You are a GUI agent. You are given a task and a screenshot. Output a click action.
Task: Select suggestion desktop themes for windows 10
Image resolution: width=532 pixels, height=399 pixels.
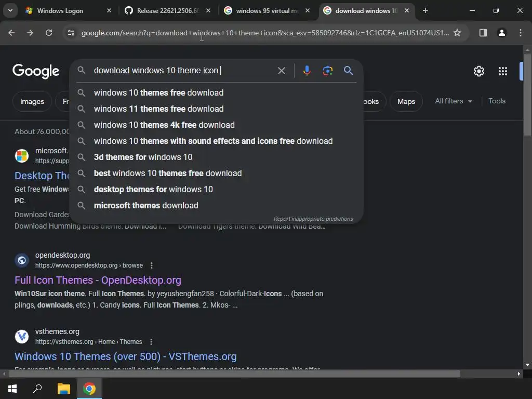tap(217, 189)
